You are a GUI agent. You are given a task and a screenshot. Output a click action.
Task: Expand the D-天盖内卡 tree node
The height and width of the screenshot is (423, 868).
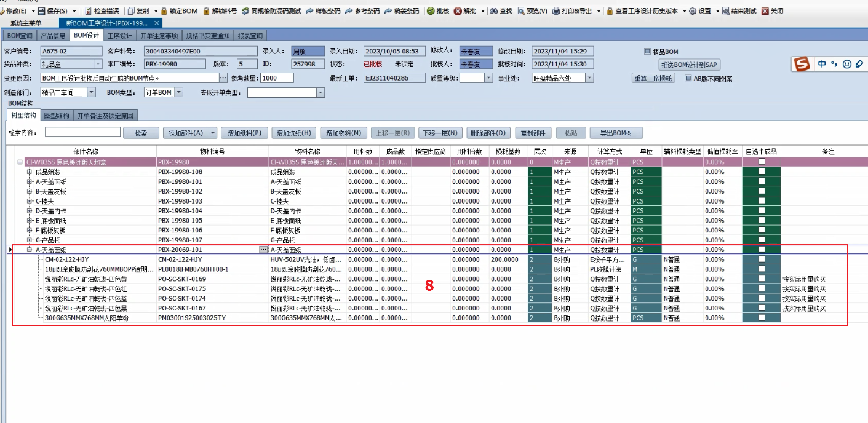click(30, 211)
